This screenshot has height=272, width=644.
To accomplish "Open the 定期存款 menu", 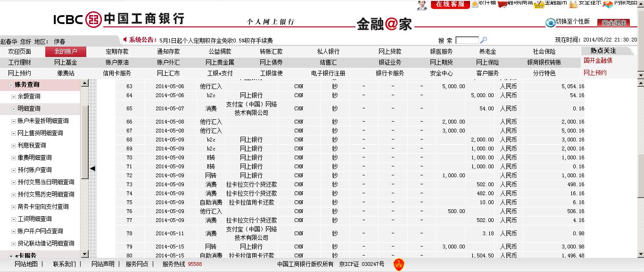I will coord(117,51).
